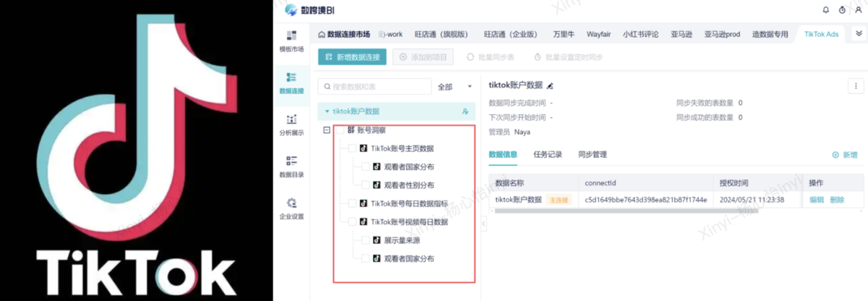Click the 添加到项目 button
This screenshot has width=868, height=301.
tap(424, 56)
